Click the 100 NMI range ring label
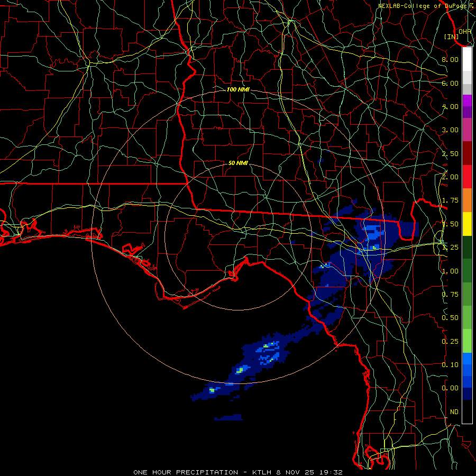The height and width of the screenshot is (476, 476). click(x=238, y=89)
